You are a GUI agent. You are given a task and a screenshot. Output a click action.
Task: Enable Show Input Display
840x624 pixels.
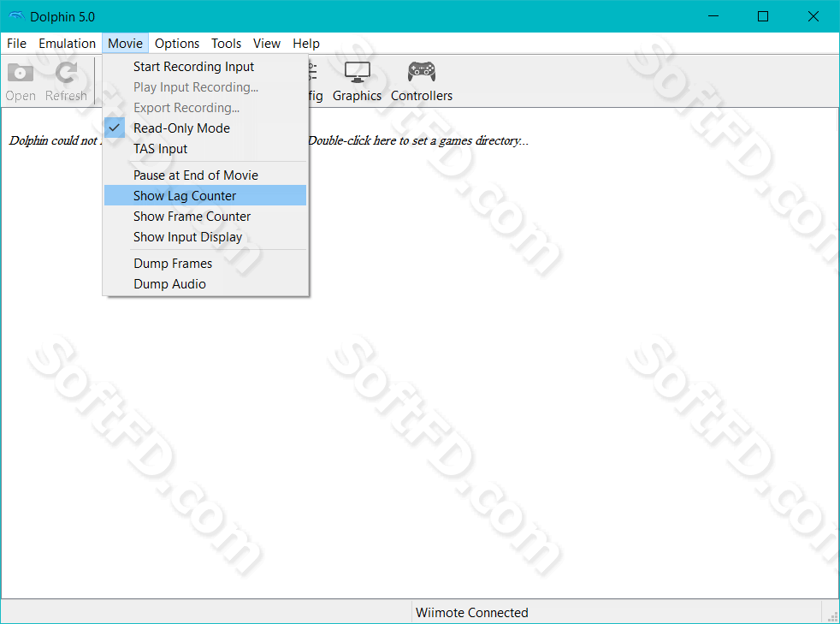(205, 237)
